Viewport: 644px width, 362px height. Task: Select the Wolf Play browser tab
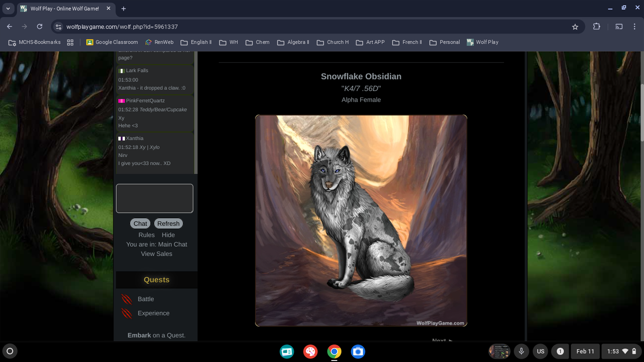point(64,9)
